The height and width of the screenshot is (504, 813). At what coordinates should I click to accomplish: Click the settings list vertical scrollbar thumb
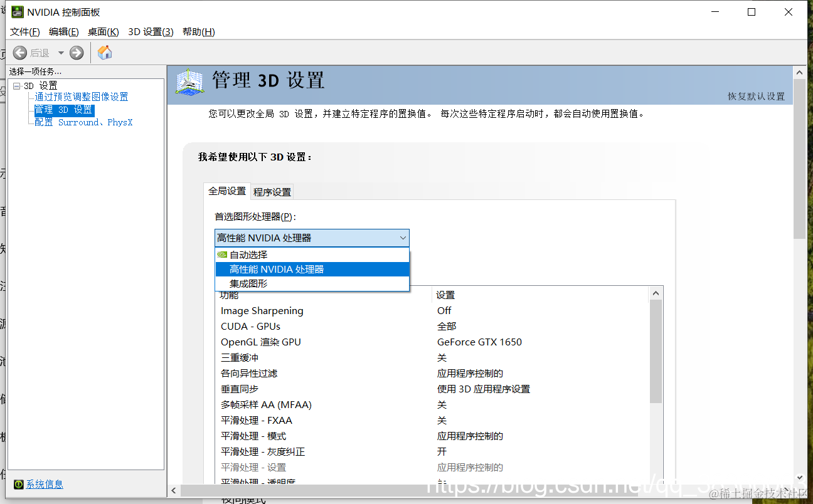656,351
